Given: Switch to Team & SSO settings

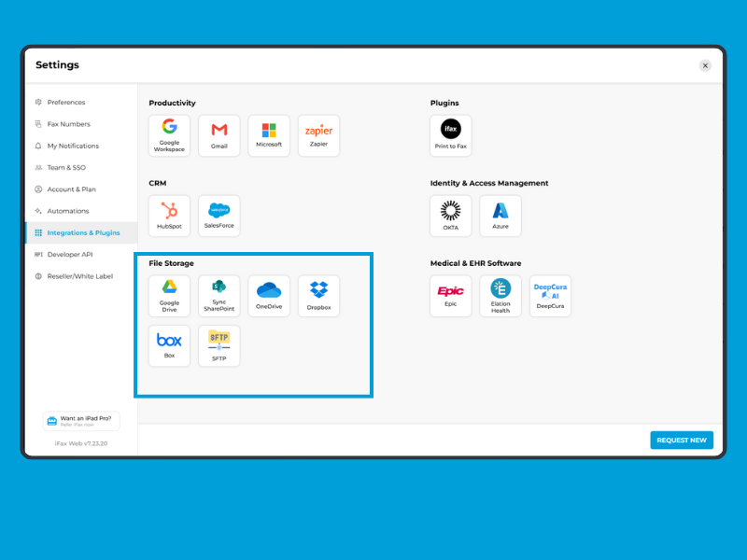Looking at the screenshot, I should [81, 167].
